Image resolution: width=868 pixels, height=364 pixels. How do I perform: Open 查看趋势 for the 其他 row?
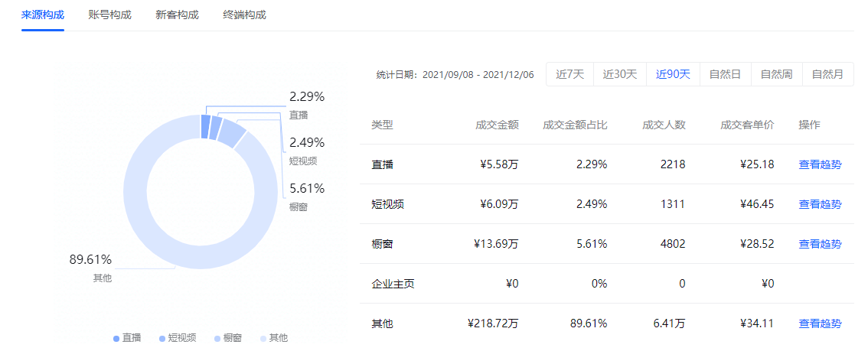click(820, 323)
